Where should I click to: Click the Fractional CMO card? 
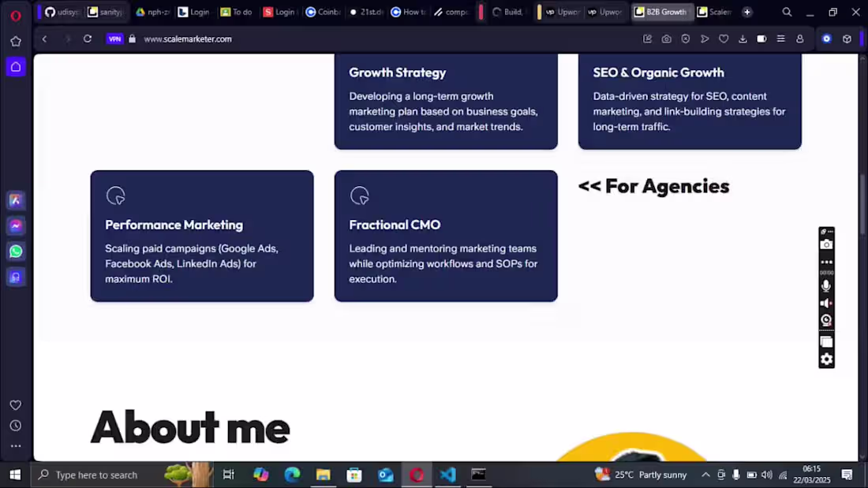tap(446, 236)
